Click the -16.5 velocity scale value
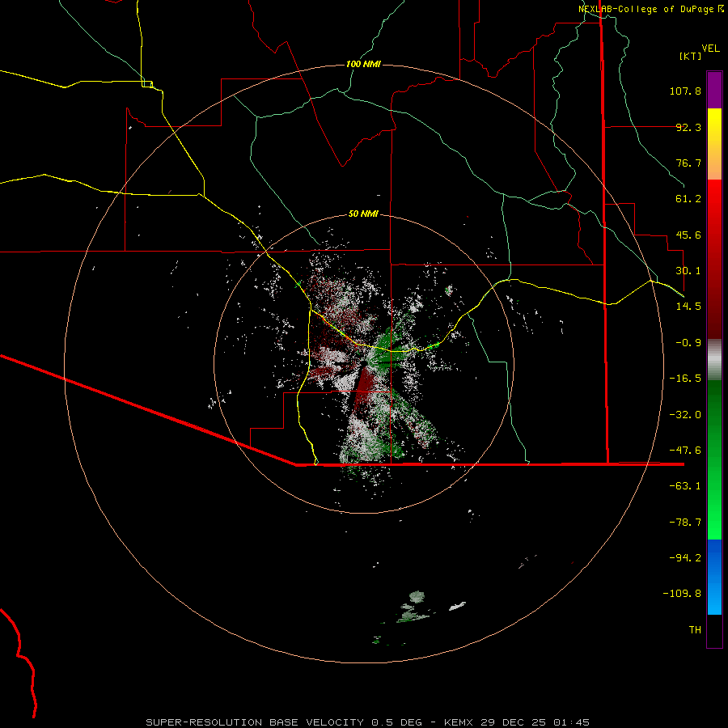The image size is (728, 728). click(x=685, y=379)
